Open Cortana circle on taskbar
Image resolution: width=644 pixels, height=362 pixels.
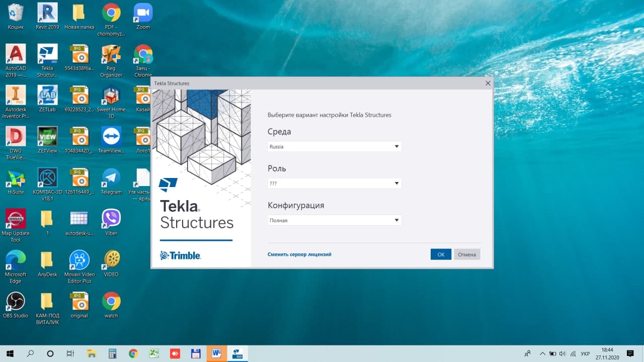50,353
